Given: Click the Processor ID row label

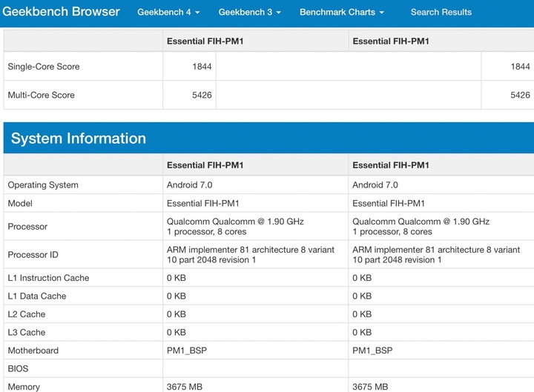Looking at the screenshot, I should point(33,254).
